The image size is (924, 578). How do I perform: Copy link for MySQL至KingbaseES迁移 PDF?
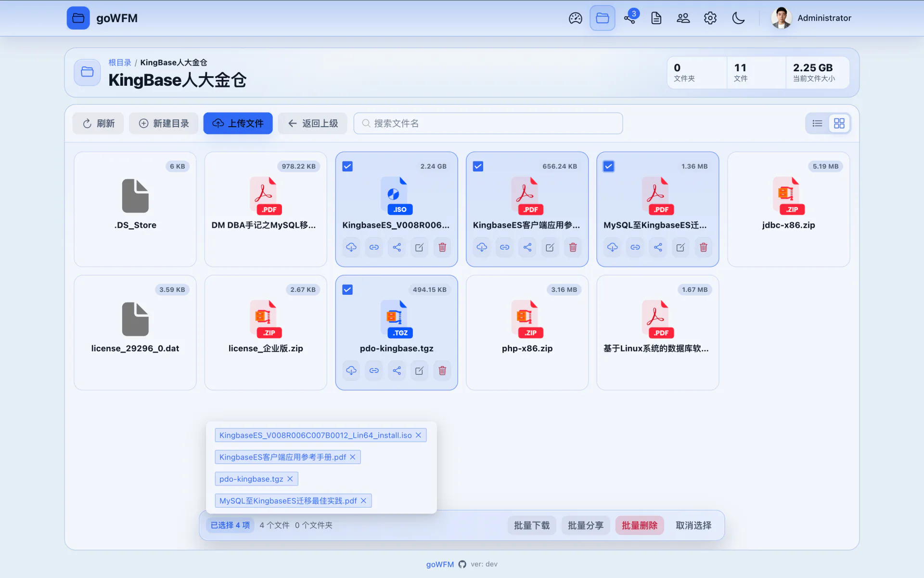click(635, 248)
